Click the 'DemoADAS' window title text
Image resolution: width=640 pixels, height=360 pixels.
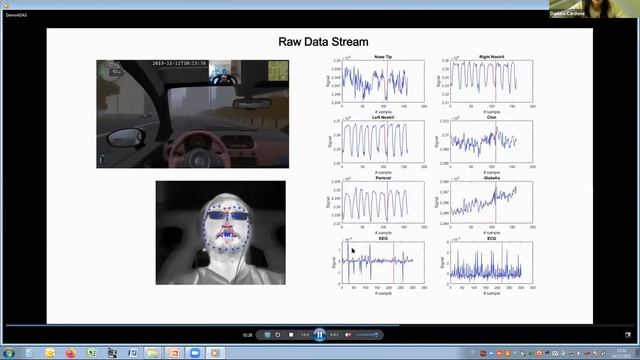pyautogui.click(x=16, y=15)
